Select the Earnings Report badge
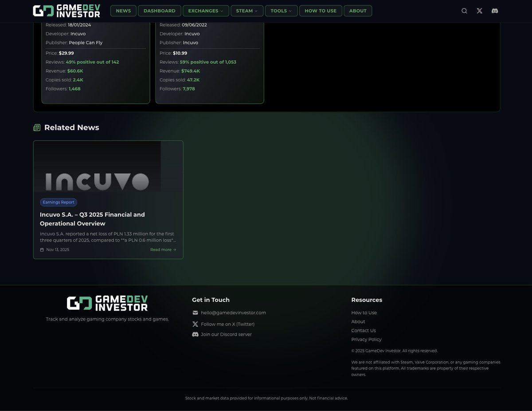 [x=58, y=202]
